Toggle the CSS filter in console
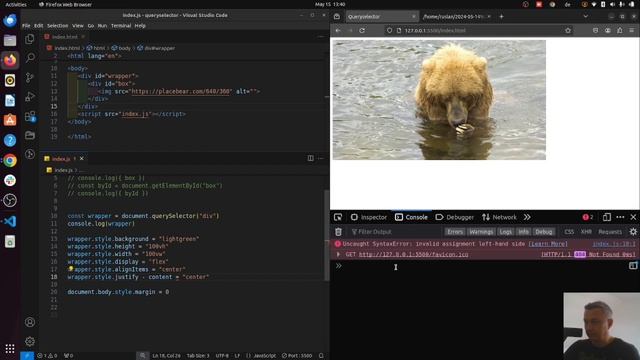 pos(569,232)
